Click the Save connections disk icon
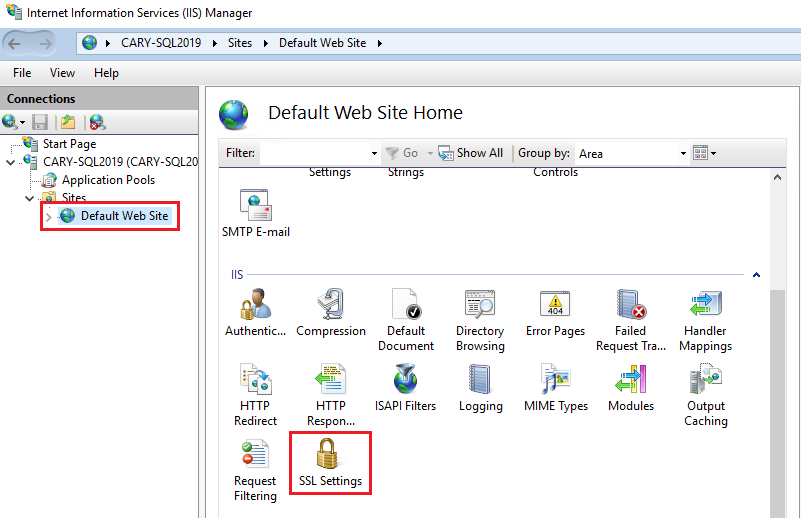The image size is (801, 518). coord(40,122)
